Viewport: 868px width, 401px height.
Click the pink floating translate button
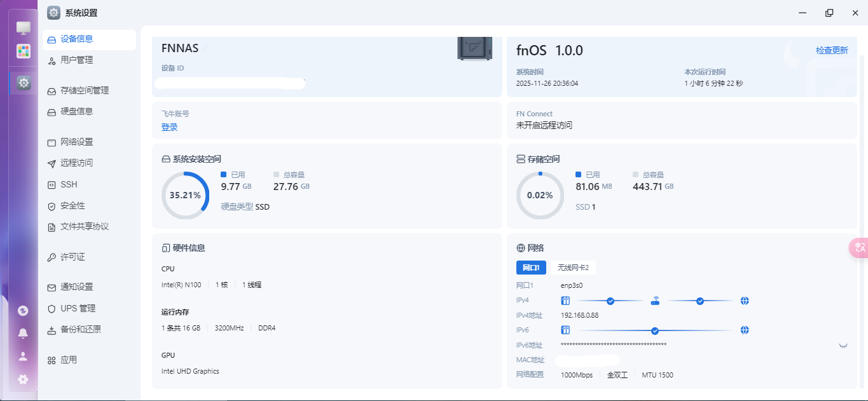pyautogui.click(x=859, y=248)
